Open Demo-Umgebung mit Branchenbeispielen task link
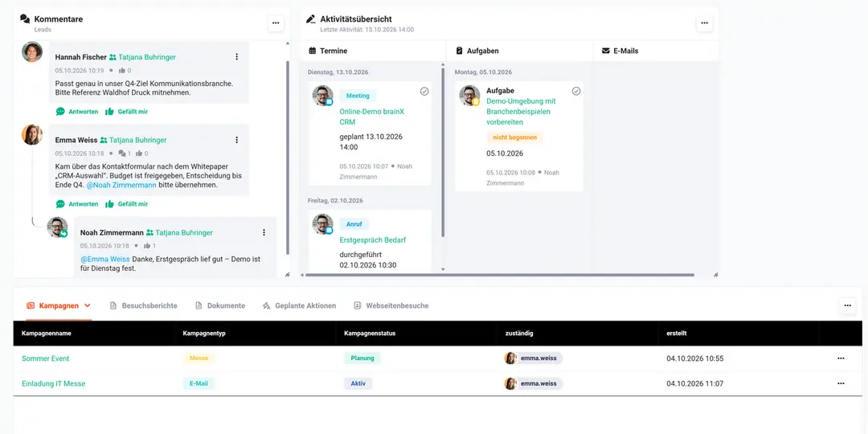This screenshot has width=868, height=434. (521, 111)
